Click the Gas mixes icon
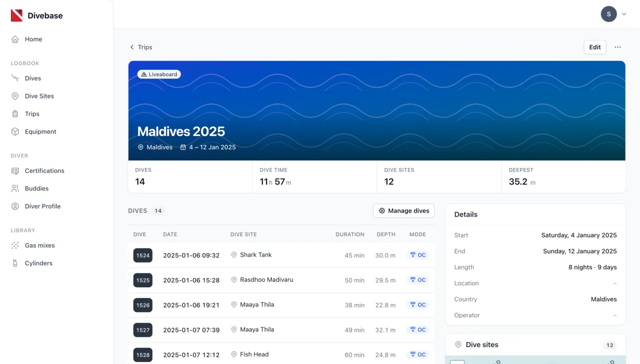Viewport: 640px width, 364px height. [15, 245]
